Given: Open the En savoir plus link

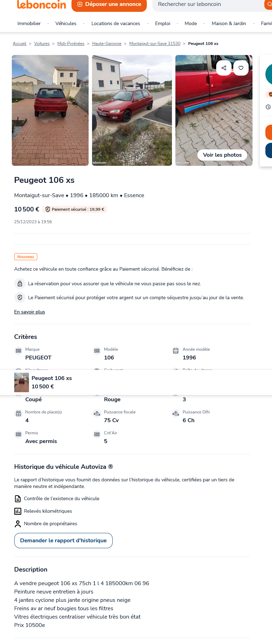Looking at the screenshot, I should [x=30, y=312].
